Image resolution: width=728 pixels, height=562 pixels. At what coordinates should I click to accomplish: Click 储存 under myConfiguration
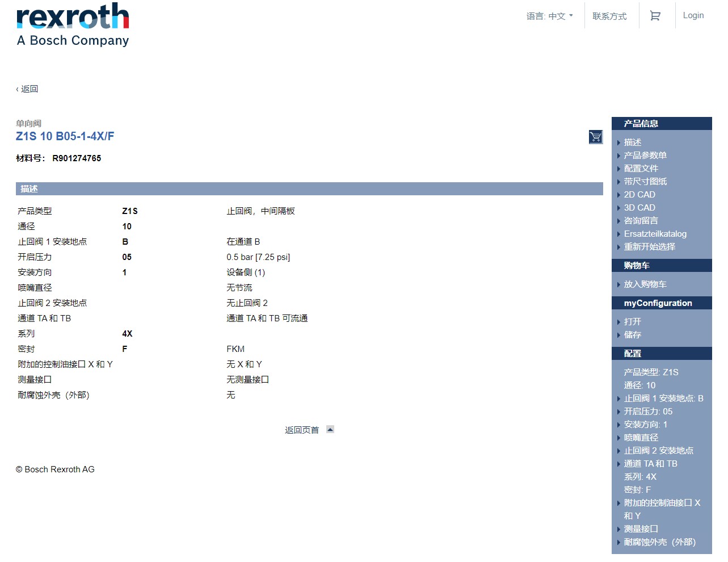pyautogui.click(x=633, y=334)
